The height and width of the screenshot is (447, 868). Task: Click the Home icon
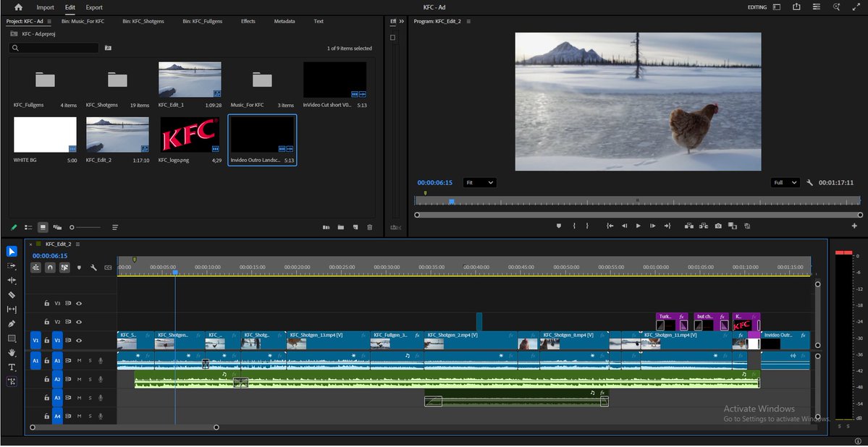18,7
